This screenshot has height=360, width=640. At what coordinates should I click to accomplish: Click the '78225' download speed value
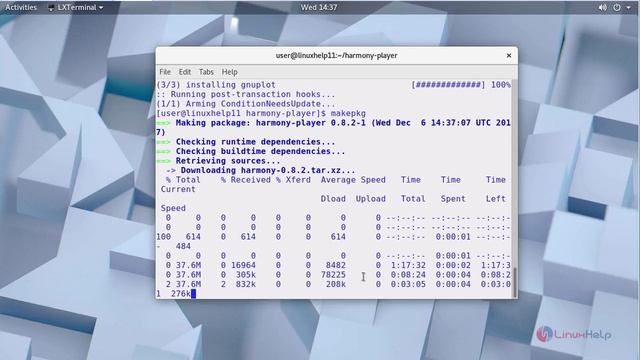[x=333, y=275]
